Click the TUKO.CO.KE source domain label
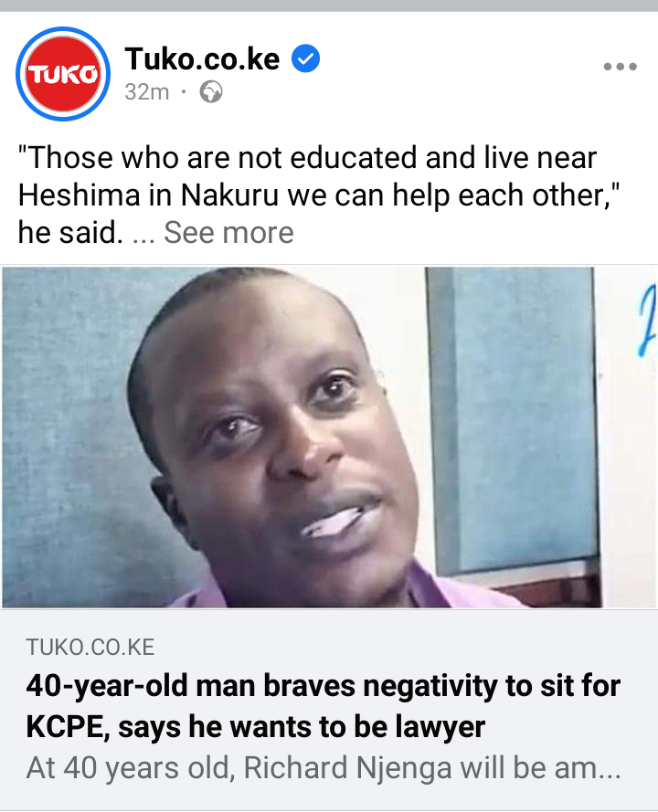 (90, 648)
